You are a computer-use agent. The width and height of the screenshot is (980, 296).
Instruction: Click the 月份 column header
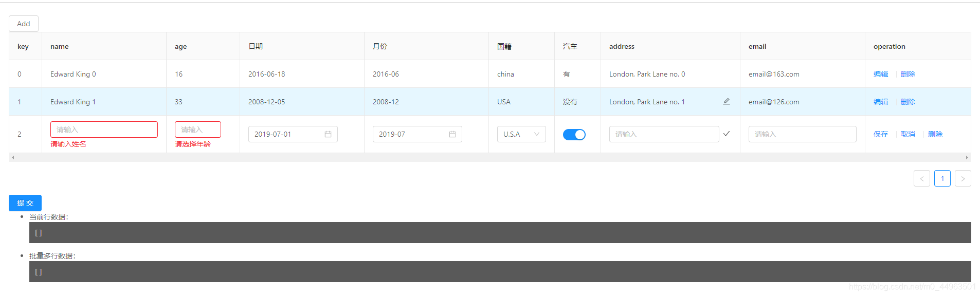point(426,46)
